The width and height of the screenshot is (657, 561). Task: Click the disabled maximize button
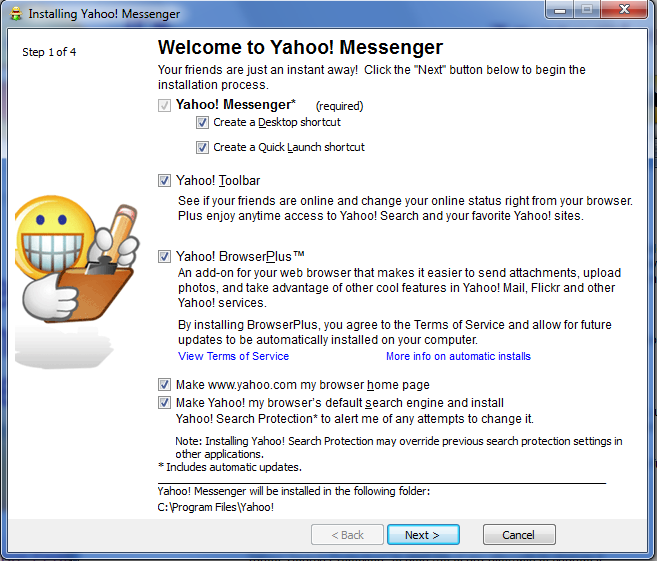(587, 9)
